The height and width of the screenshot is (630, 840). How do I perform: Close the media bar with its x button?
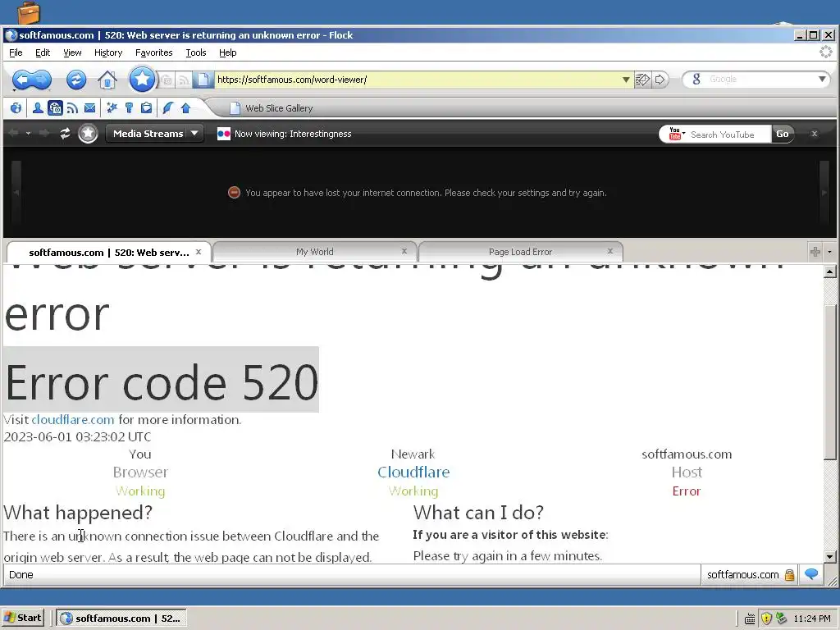tap(815, 134)
